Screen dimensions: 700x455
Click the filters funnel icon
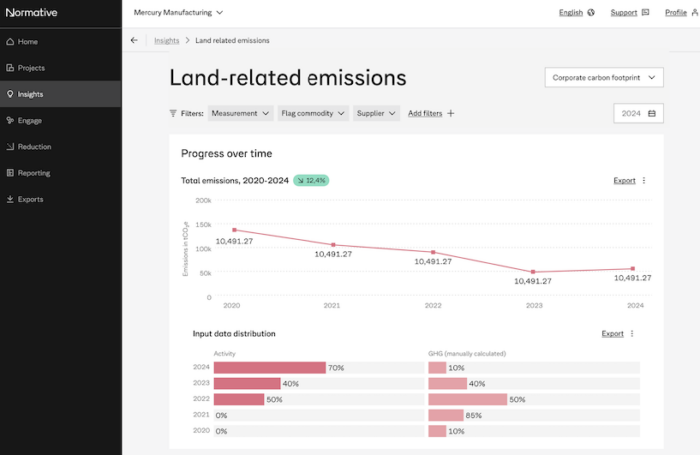point(173,114)
